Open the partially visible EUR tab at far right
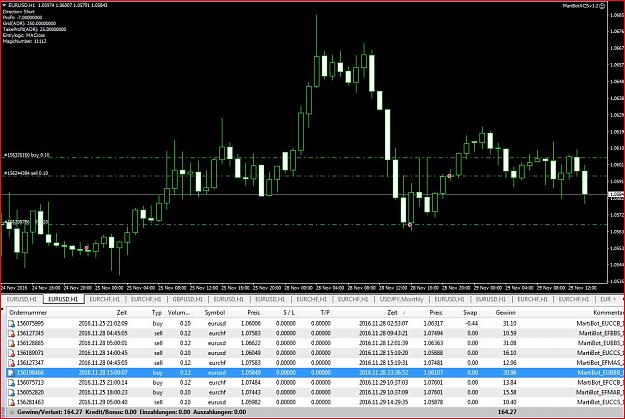This screenshot has height=419, width=625. [x=605, y=299]
